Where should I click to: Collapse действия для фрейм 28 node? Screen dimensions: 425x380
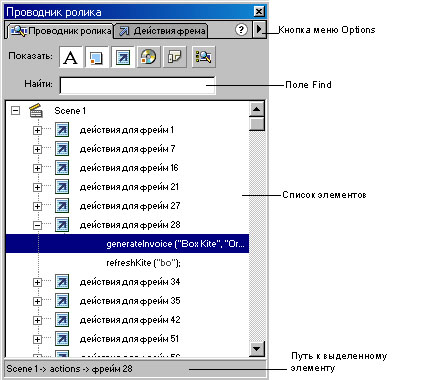tap(37, 225)
